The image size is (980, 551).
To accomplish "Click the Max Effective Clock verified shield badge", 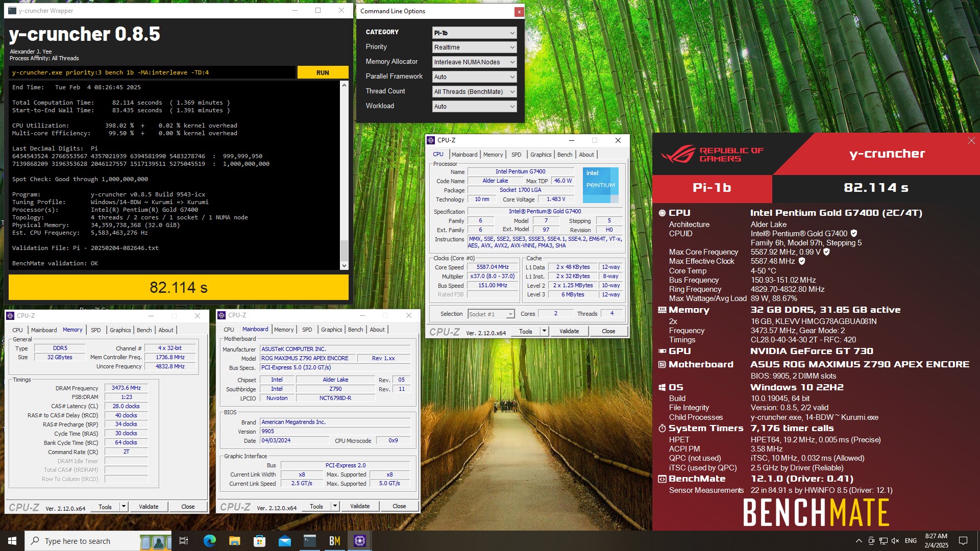I will pos(802,261).
